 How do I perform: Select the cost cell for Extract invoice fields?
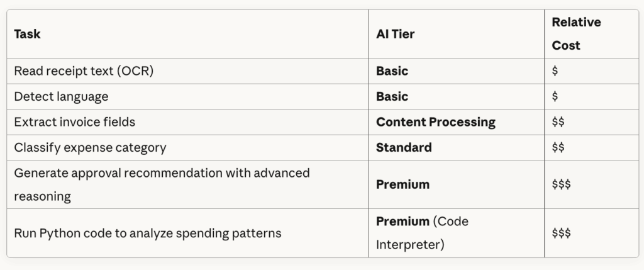point(558,121)
